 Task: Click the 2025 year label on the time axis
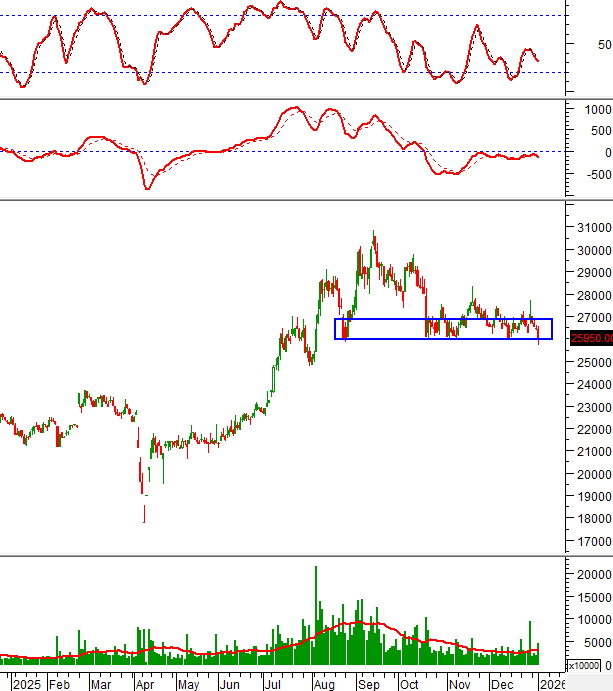pyautogui.click(x=27, y=684)
